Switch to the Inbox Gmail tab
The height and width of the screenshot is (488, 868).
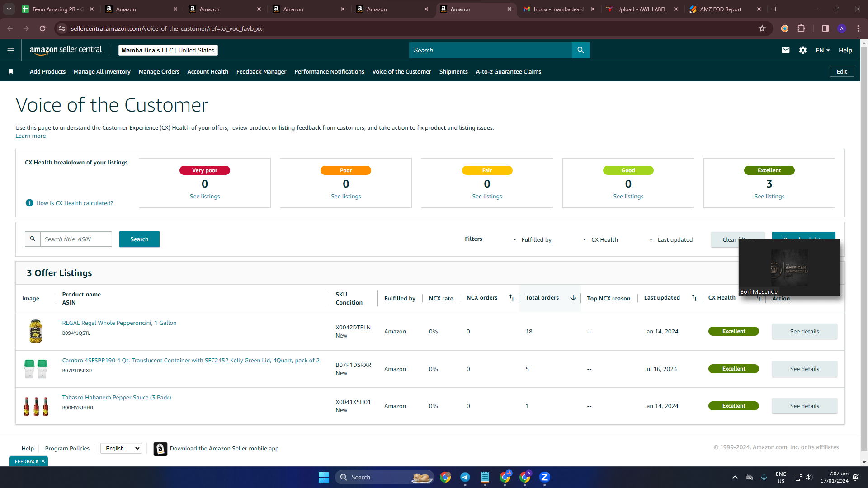[x=559, y=9]
